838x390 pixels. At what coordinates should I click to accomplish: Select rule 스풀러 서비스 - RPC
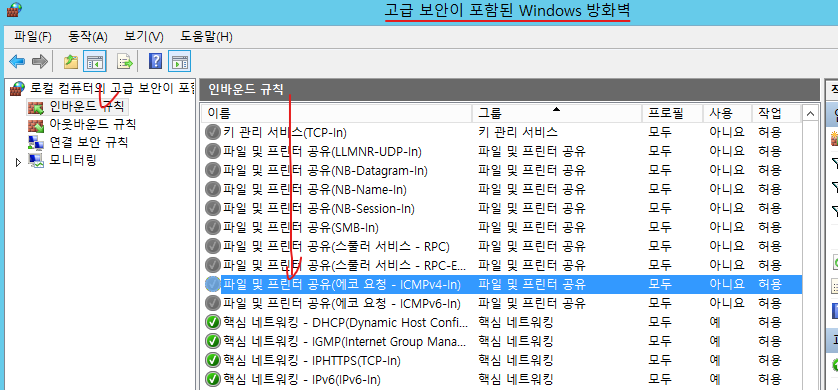pos(336,246)
